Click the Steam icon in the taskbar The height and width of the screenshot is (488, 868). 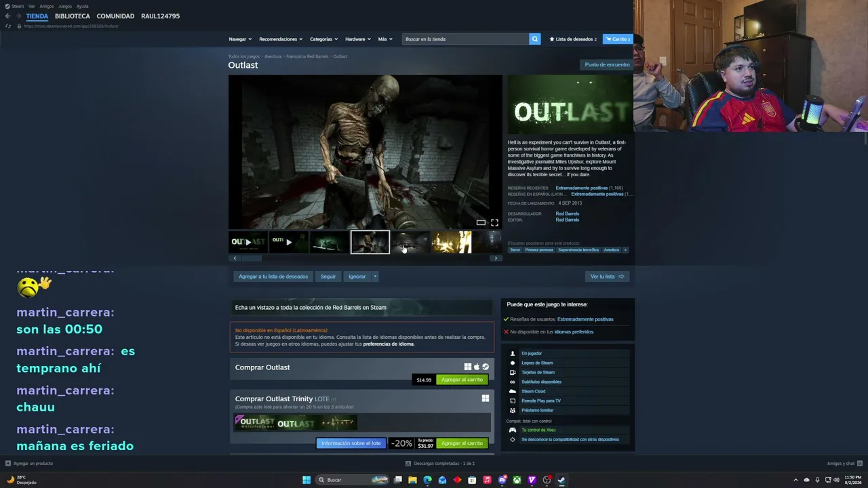point(561,480)
